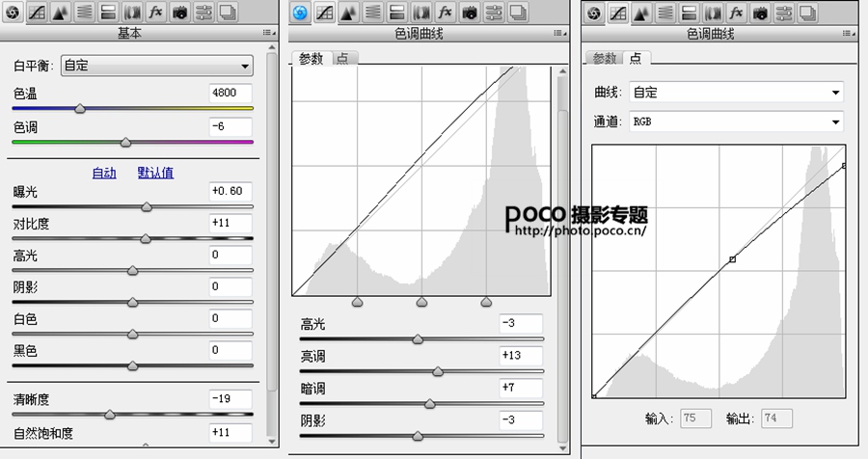868x459 pixels.
Task: Click Effects fx icon in right panel
Action: (x=736, y=13)
